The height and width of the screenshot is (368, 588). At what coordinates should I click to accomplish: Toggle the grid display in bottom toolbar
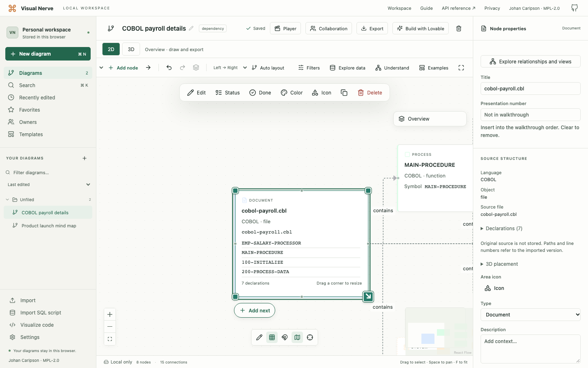coord(272,337)
